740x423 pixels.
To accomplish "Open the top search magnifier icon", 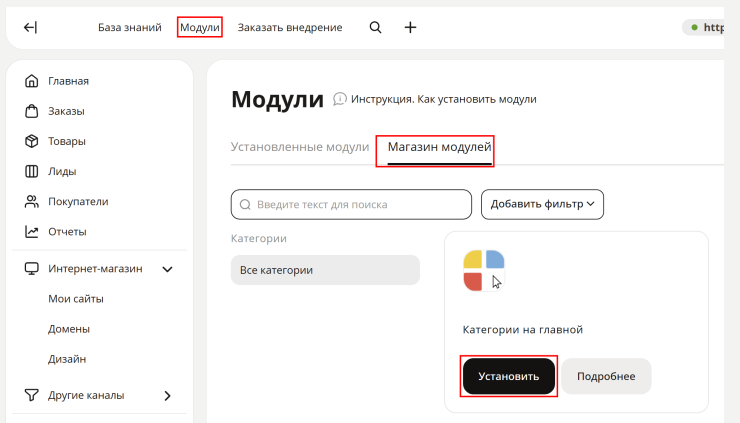I will click(x=375, y=27).
